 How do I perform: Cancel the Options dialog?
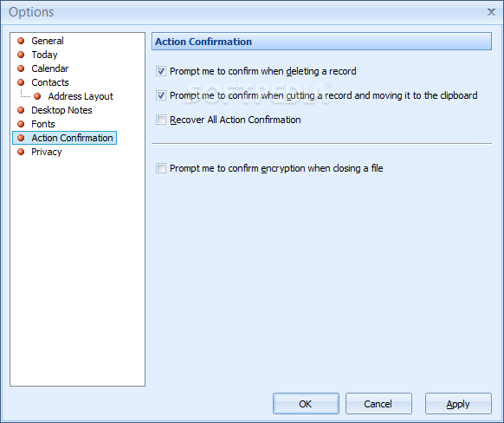(378, 403)
